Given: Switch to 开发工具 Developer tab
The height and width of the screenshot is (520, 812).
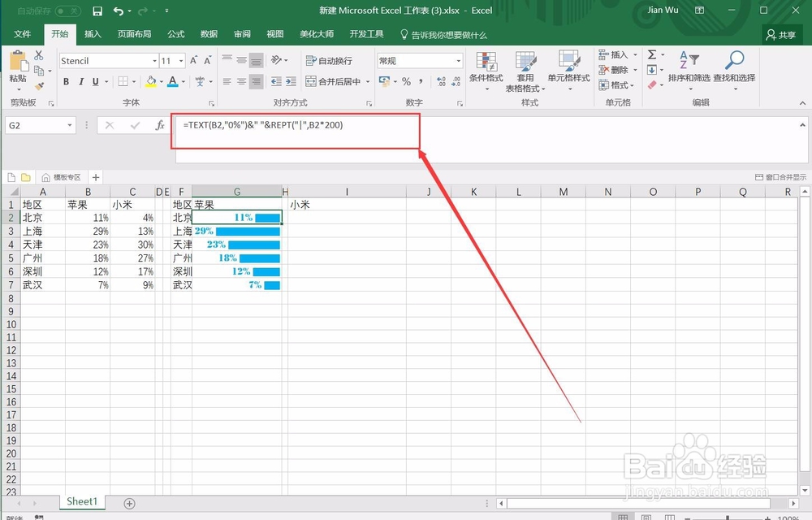Looking at the screenshot, I should (367, 34).
